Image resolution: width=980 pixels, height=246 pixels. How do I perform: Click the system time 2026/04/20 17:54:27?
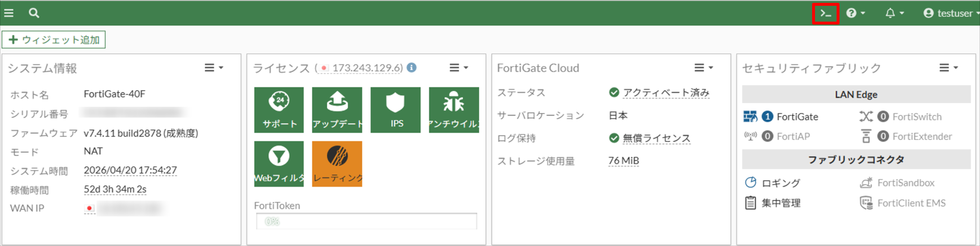point(130,170)
